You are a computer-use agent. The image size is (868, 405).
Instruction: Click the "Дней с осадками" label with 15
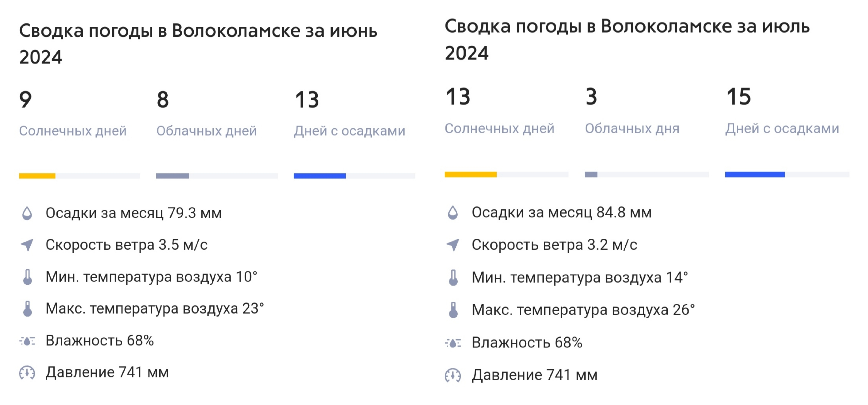782,128
